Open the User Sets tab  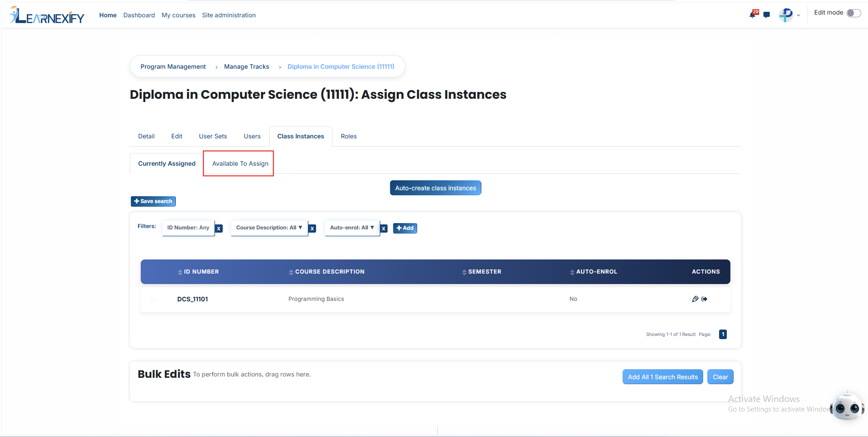tap(213, 136)
